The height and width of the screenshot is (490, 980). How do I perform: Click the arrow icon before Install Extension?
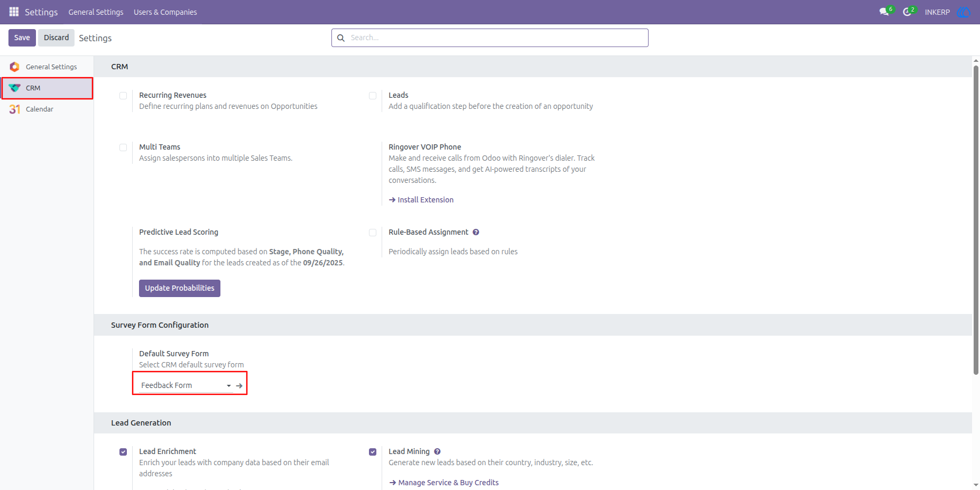pos(392,200)
